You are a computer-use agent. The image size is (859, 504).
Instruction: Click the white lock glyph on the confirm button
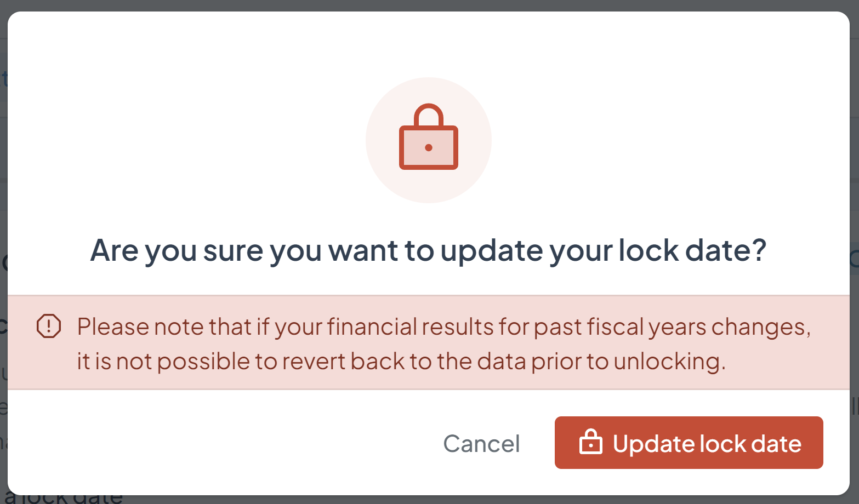click(591, 443)
